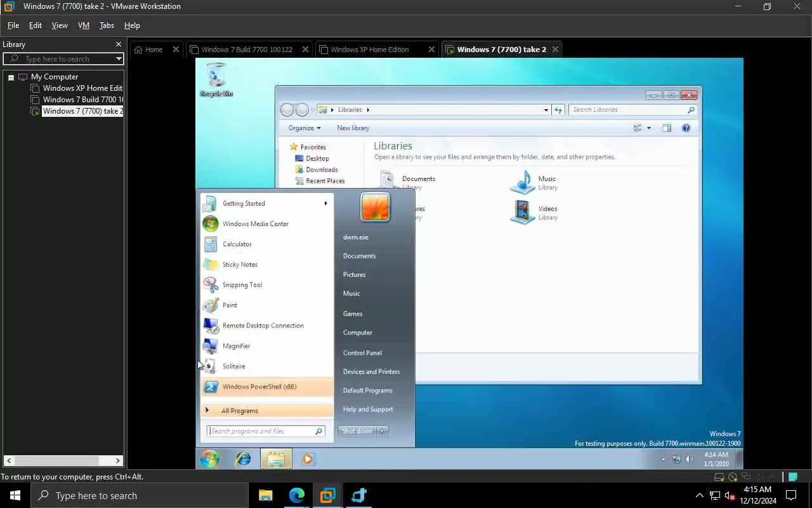This screenshot has height=508, width=812.
Task: Collapse the My Computer tree node
Action: click(x=11, y=77)
